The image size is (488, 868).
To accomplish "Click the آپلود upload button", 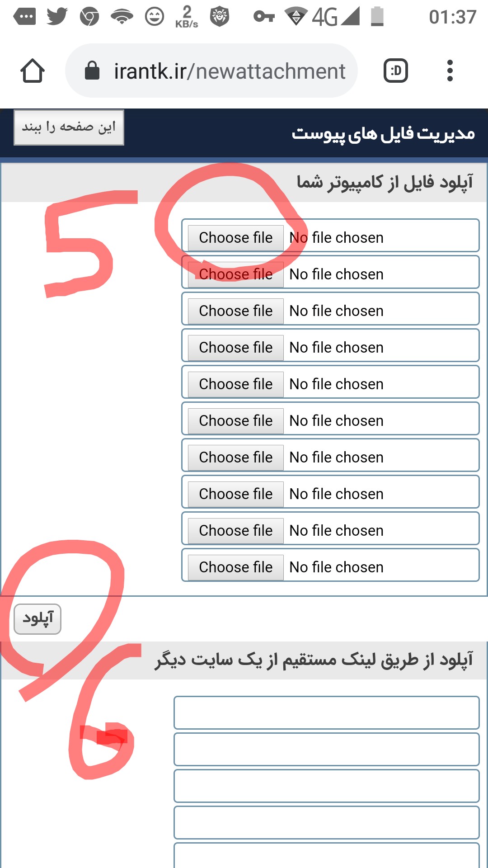I will coord(38,619).
